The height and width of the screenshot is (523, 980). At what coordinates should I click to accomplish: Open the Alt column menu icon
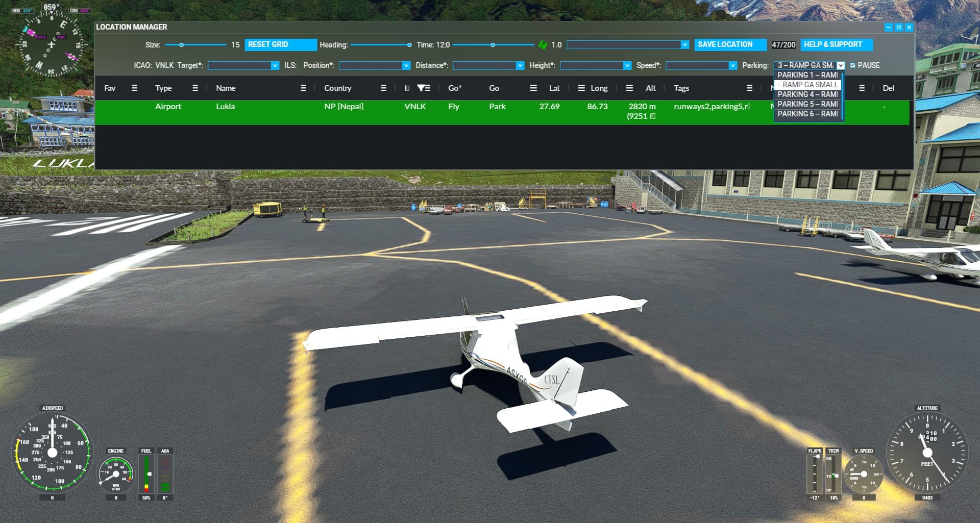629,88
